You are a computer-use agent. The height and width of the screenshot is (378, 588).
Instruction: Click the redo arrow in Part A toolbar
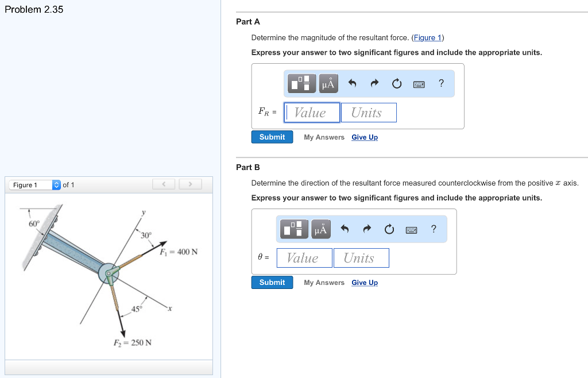tap(374, 84)
